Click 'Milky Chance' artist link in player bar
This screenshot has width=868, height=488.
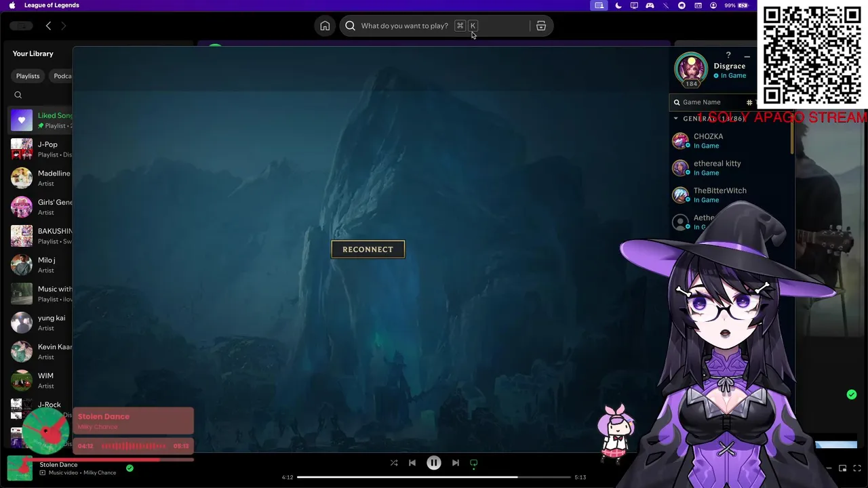pos(100,472)
